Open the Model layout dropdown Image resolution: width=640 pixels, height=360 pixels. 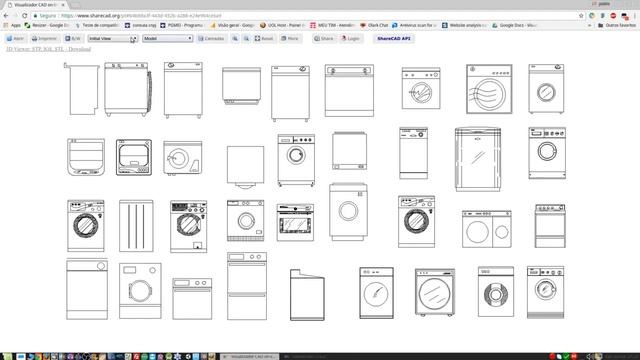tap(167, 38)
